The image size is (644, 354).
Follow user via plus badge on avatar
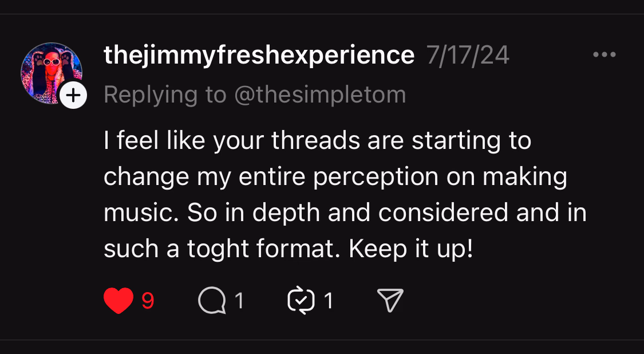73,96
